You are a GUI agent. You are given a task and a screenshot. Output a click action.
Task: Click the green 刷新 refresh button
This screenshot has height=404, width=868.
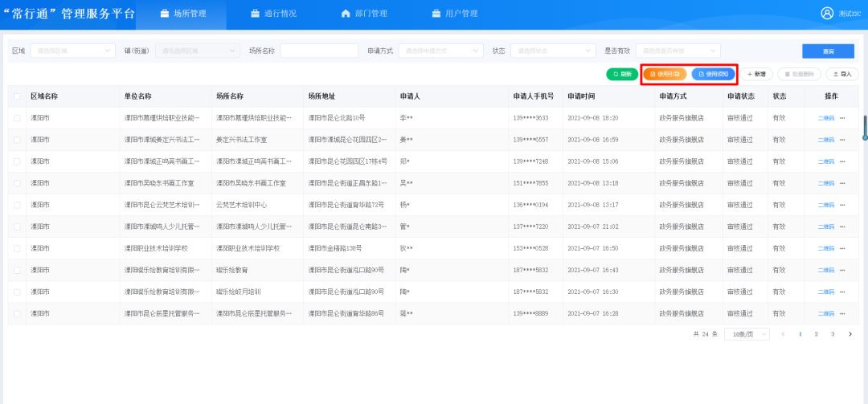pyautogui.click(x=621, y=74)
